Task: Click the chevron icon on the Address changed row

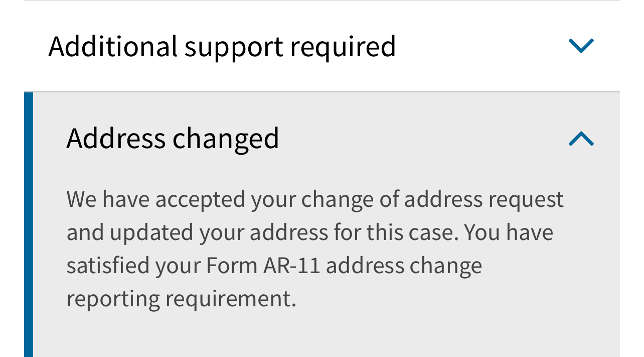Action: [x=581, y=139]
